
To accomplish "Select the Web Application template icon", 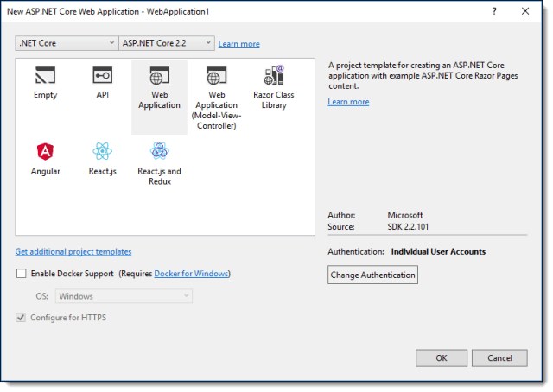I will 159,76.
